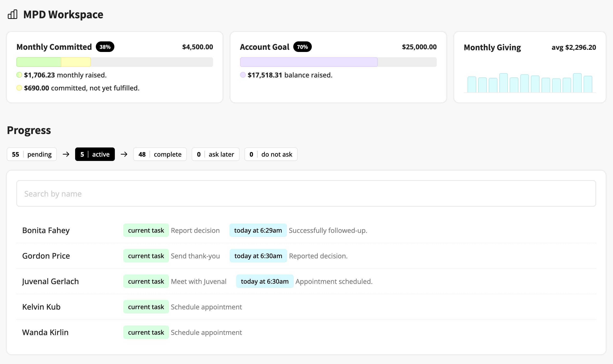613x364 pixels.
Task: Switch to the complete tab
Action: pos(160,154)
